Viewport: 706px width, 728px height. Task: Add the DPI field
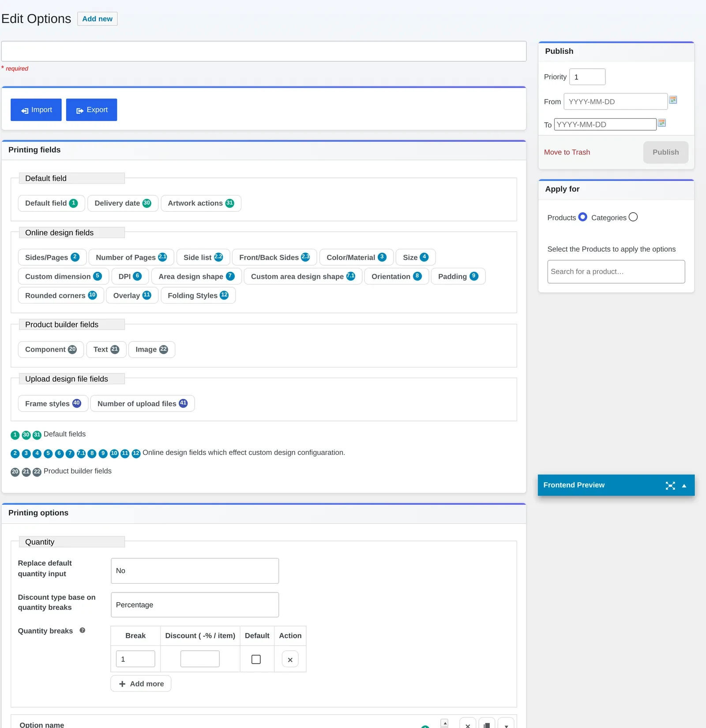130,277
